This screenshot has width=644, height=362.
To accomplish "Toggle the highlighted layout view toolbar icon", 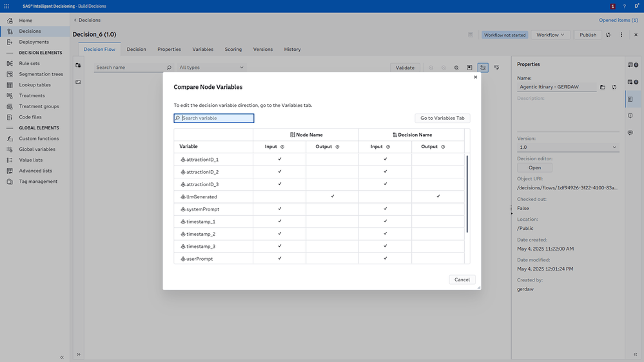I will click(x=483, y=68).
